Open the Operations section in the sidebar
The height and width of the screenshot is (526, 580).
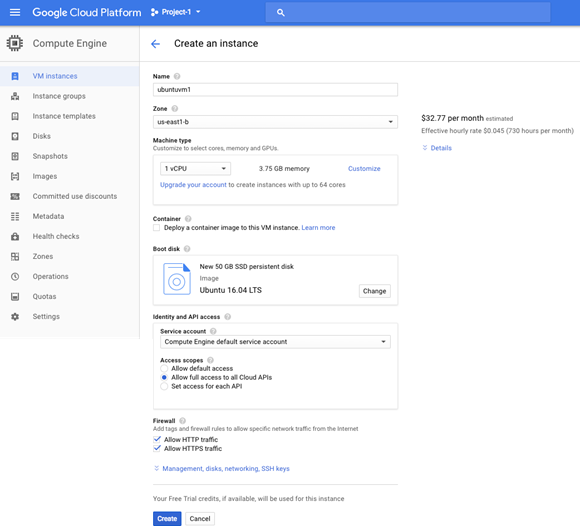(70, 276)
